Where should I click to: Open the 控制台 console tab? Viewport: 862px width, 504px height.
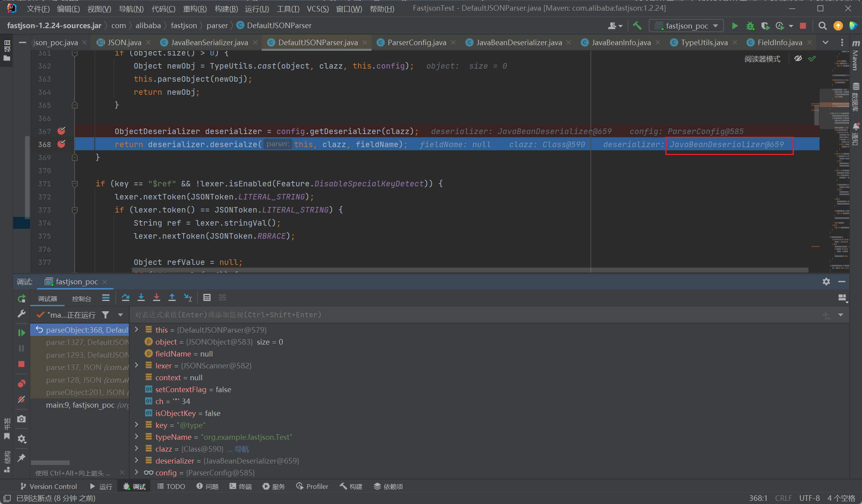(82, 299)
